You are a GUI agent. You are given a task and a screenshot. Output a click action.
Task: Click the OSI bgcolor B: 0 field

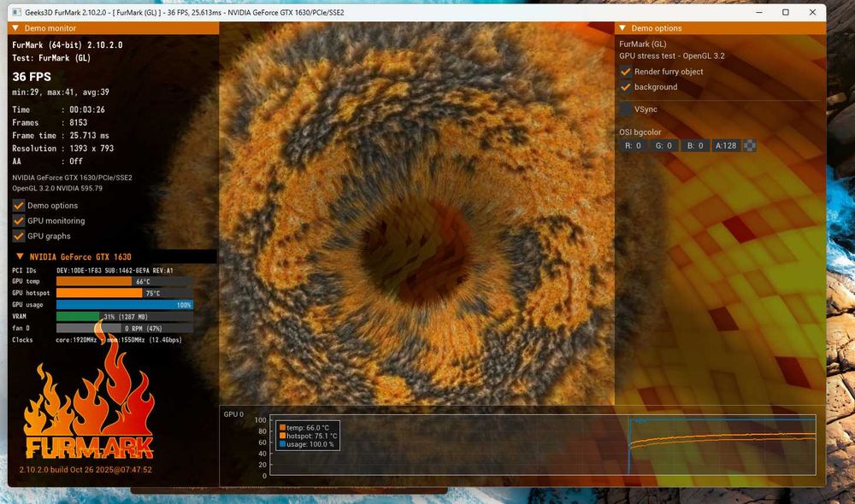pos(695,145)
